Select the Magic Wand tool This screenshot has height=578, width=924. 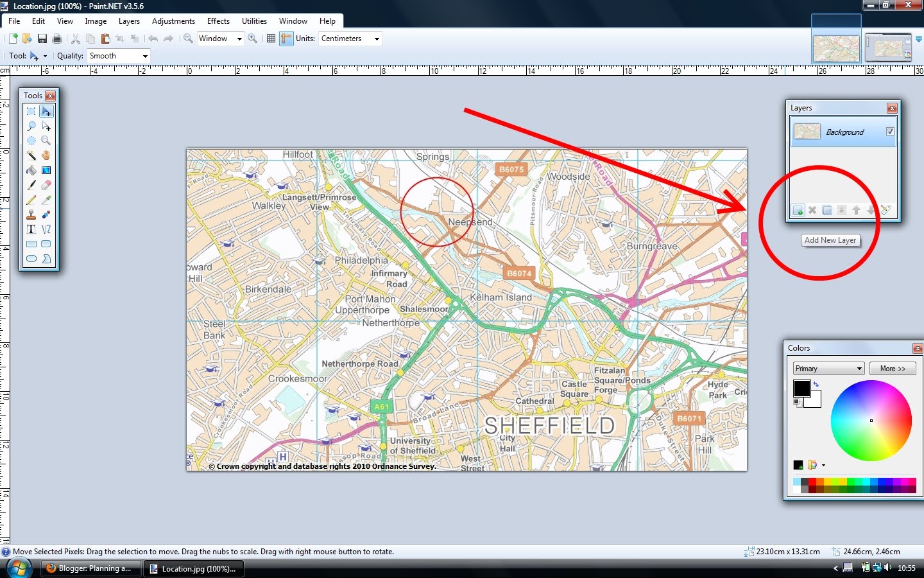(31, 155)
